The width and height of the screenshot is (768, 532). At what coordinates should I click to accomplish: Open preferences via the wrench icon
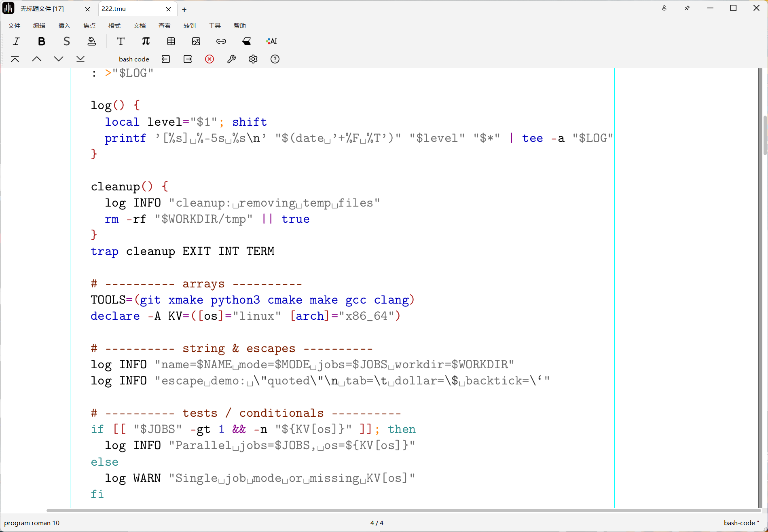click(231, 59)
